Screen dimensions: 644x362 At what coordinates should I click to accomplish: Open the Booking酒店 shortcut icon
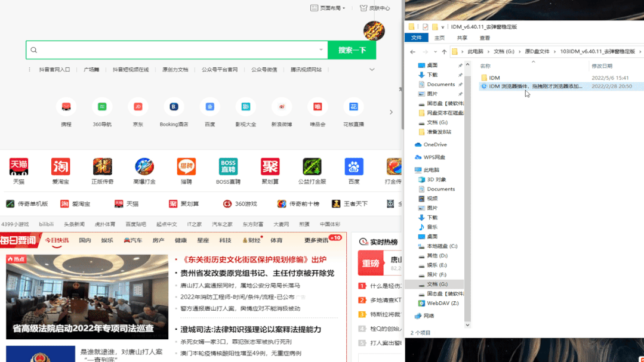click(x=174, y=107)
